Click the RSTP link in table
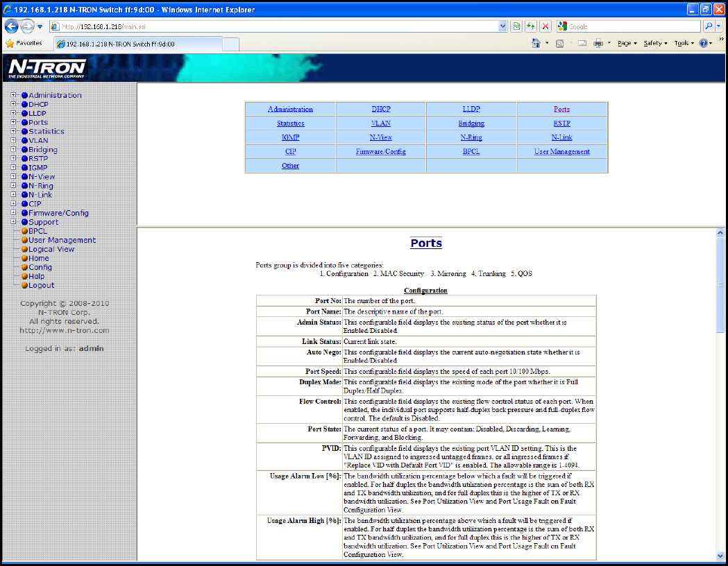The image size is (728, 566). (x=561, y=123)
